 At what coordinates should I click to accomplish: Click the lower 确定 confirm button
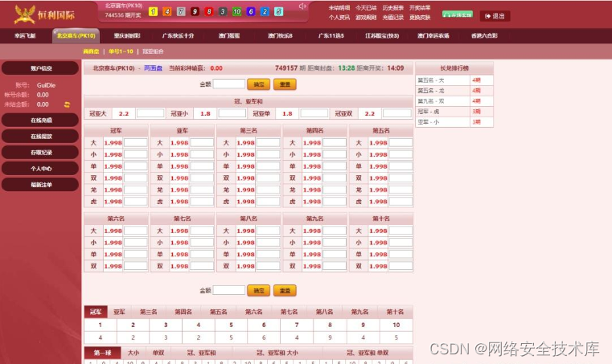pyautogui.click(x=259, y=291)
